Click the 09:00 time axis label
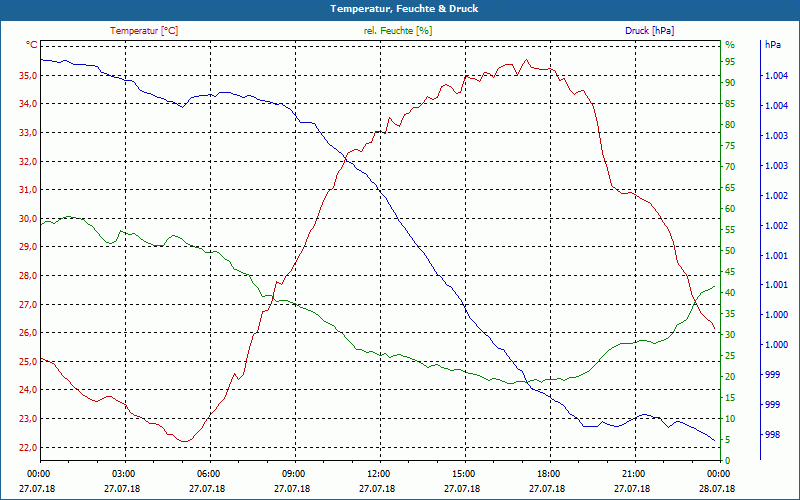 tap(295, 473)
